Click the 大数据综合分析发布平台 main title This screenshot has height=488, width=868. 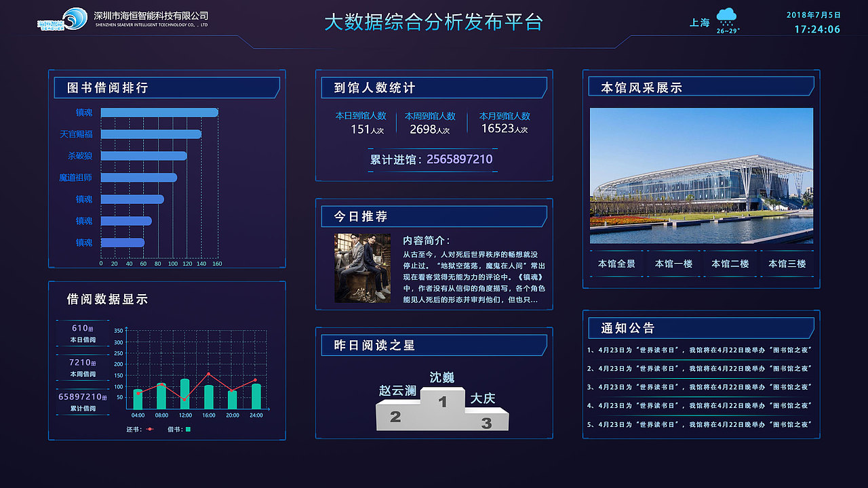[434, 22]
